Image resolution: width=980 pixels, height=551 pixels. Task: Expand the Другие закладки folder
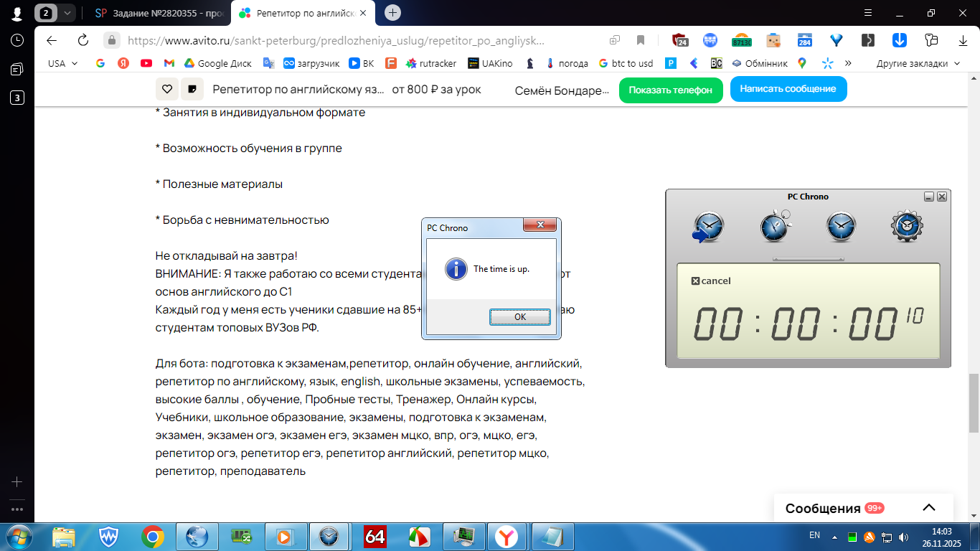[x=918, y=63]
